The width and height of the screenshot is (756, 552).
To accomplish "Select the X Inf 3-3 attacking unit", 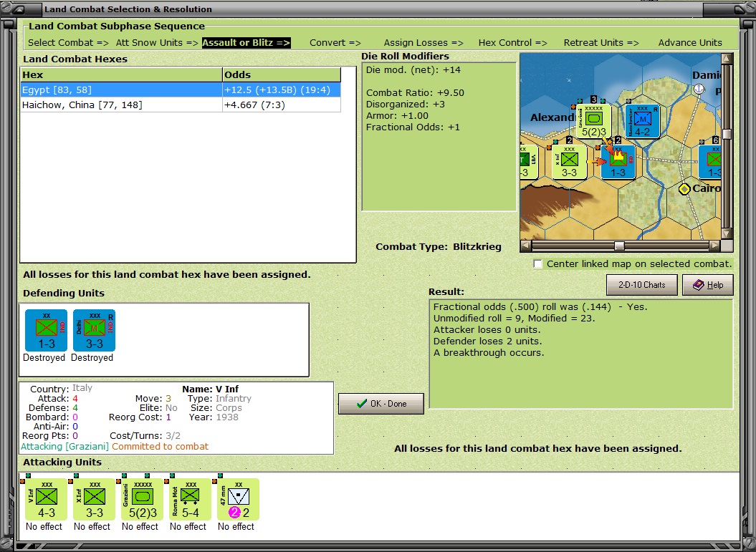I will (94, 500).
